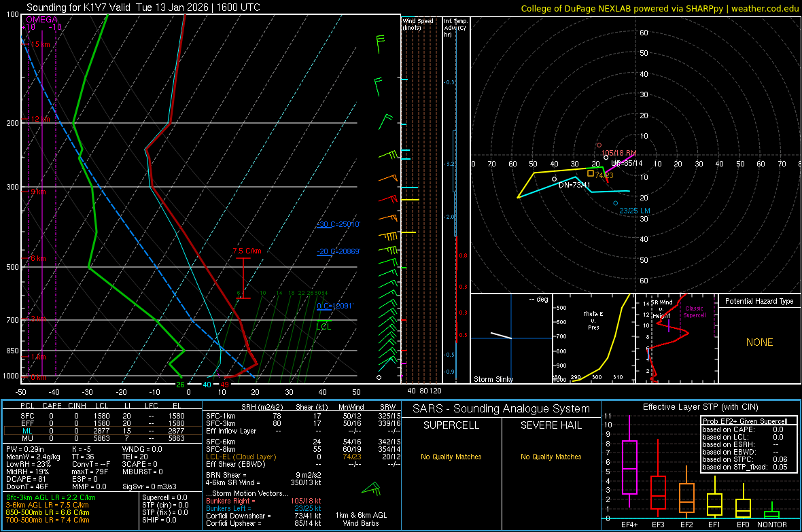Click the sounding title for K1Y7
Image resolution: width=802 pixels, height=532 pixels.
point(143,7)
